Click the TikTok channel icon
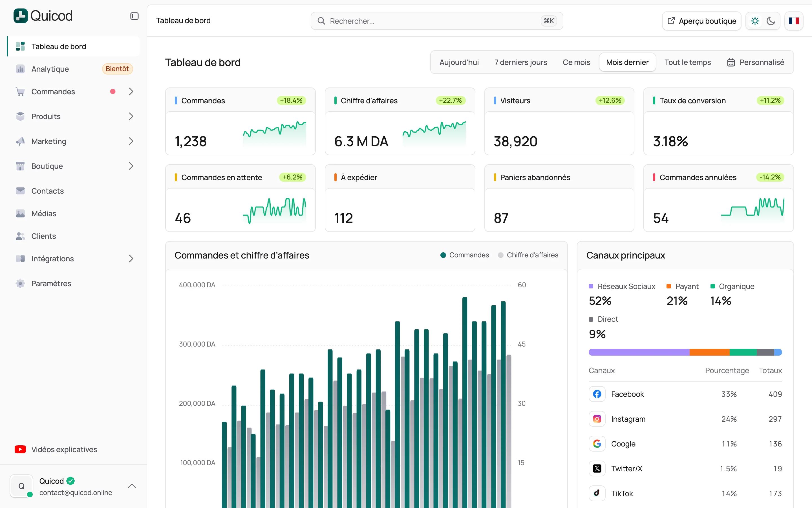This screenshot has width=812, height=508. point(597,493)
